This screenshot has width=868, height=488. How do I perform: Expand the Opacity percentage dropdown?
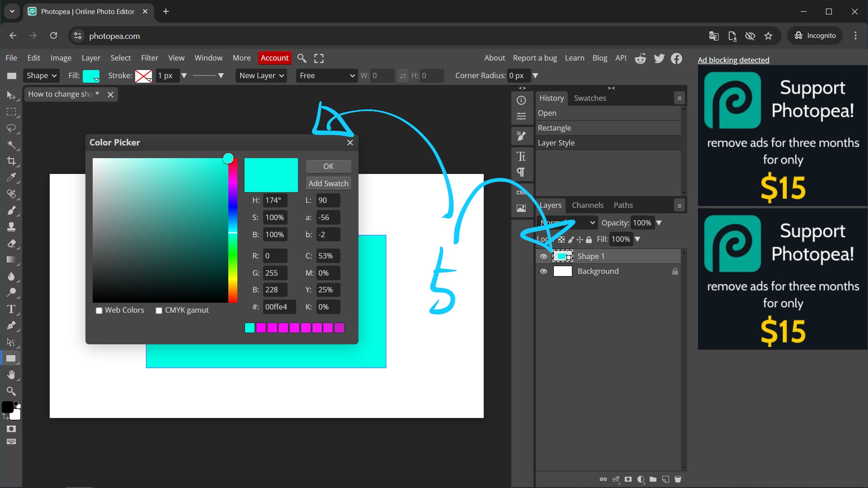[x=659, y=222]
